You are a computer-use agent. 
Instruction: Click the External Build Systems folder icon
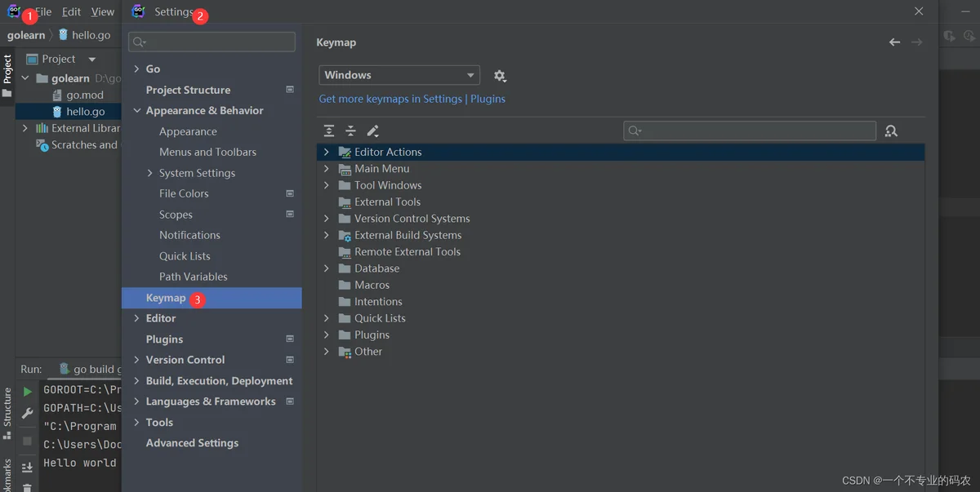(x=345, y=236)
